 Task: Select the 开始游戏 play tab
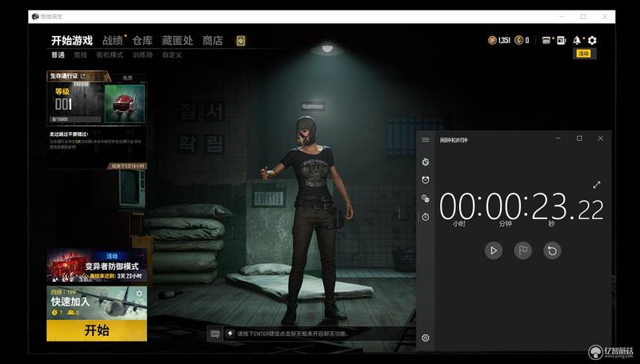coord(72,40)
